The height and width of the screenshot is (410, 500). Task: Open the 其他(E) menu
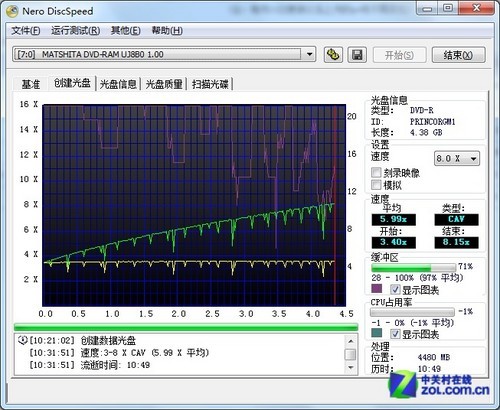point(125,31)
